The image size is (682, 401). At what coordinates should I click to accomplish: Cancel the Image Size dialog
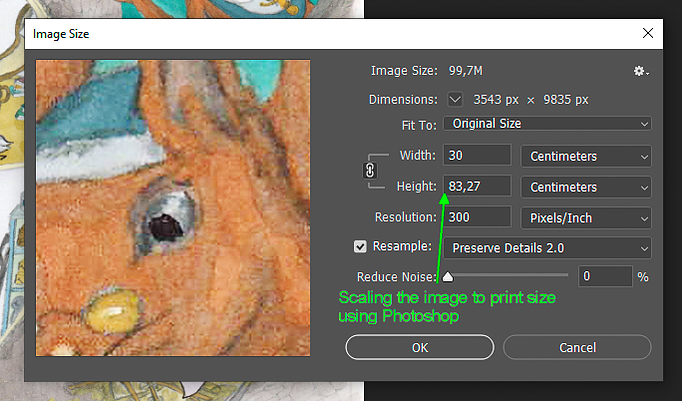coord(577,348)
